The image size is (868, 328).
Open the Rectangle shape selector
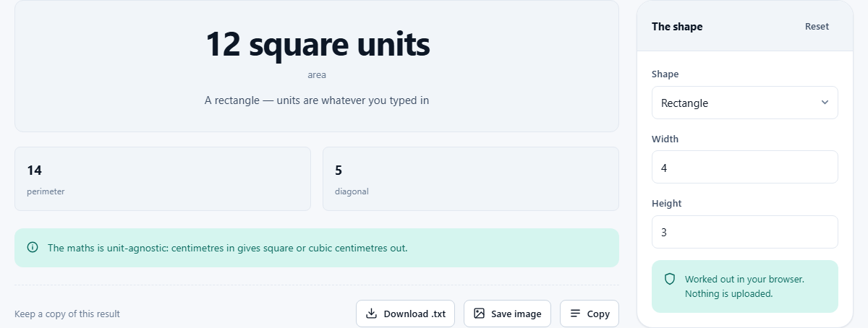[744, 103]
